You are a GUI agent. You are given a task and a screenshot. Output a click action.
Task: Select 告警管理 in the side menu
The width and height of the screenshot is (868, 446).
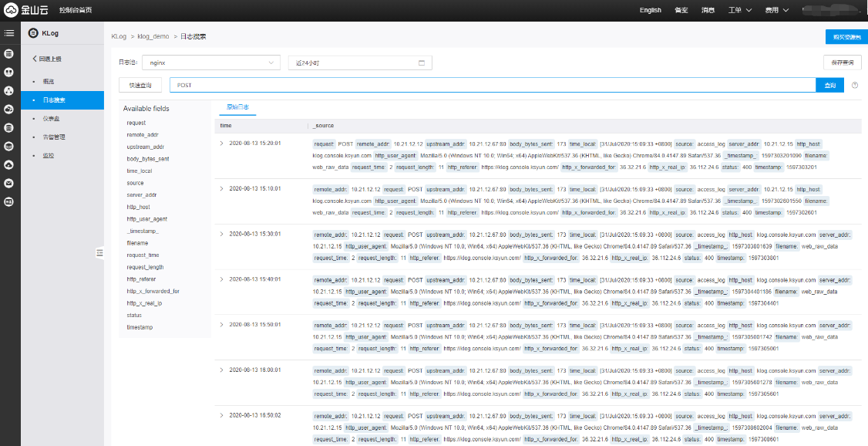54,137
